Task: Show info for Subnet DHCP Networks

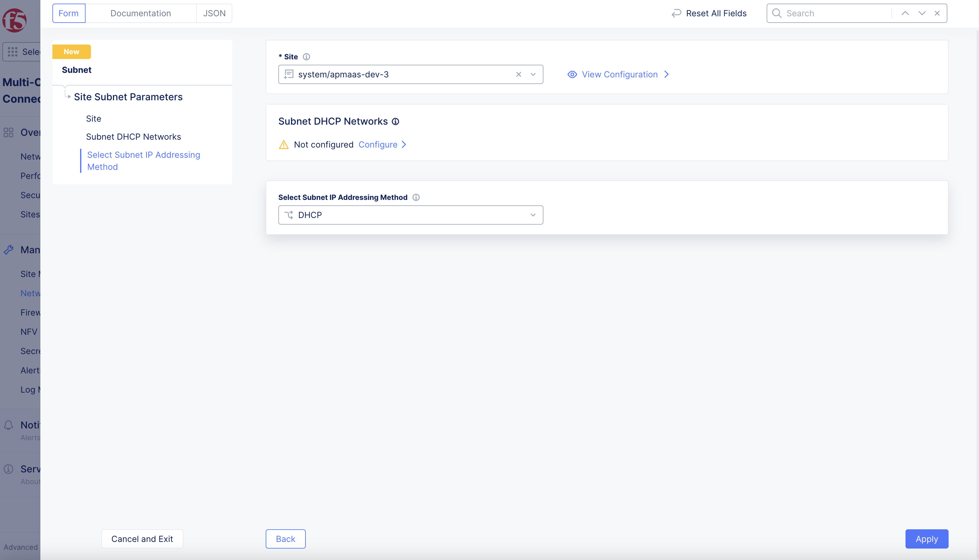Action: tap(395, 122)
